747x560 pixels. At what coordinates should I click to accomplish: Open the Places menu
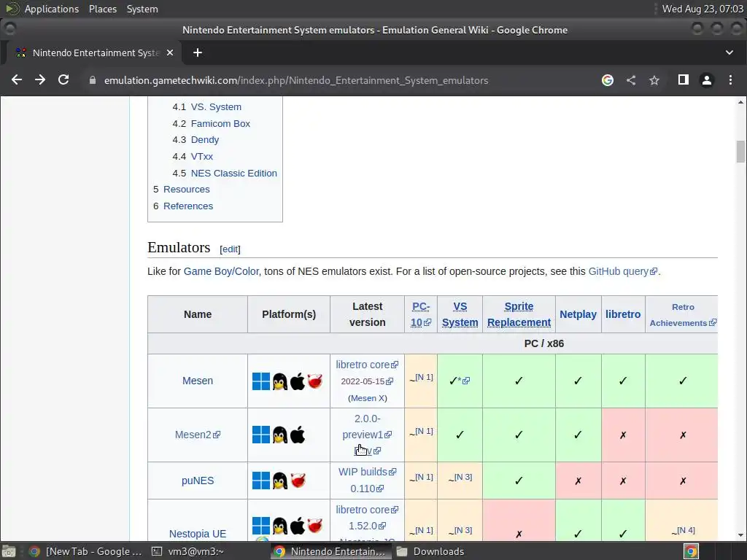(103, 9)
